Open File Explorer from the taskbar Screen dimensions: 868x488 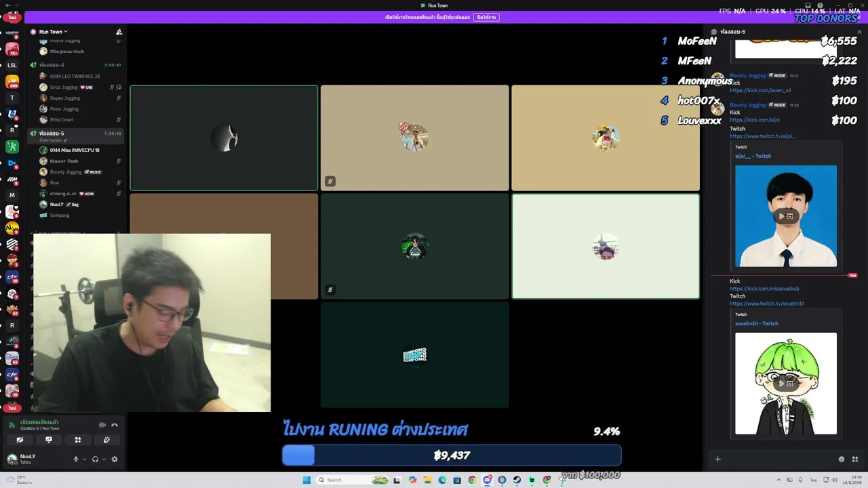tap(427, 480)
